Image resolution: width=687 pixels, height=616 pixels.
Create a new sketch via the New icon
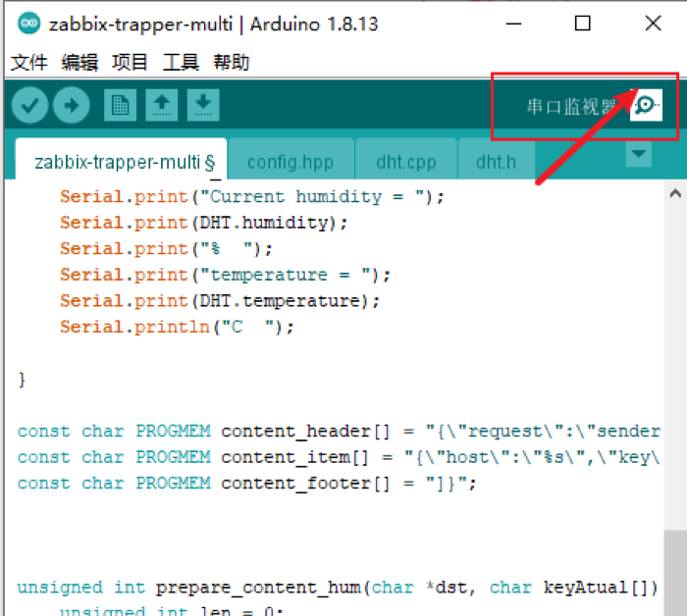pos(120,105)
